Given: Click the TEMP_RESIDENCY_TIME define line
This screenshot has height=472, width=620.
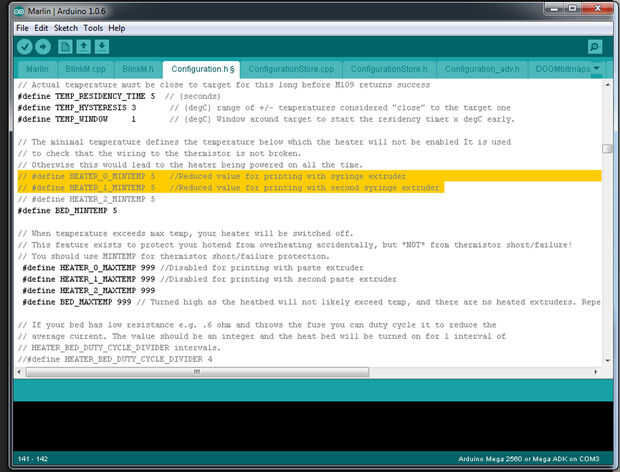Looking at the screenshot, I should [119, 96].
